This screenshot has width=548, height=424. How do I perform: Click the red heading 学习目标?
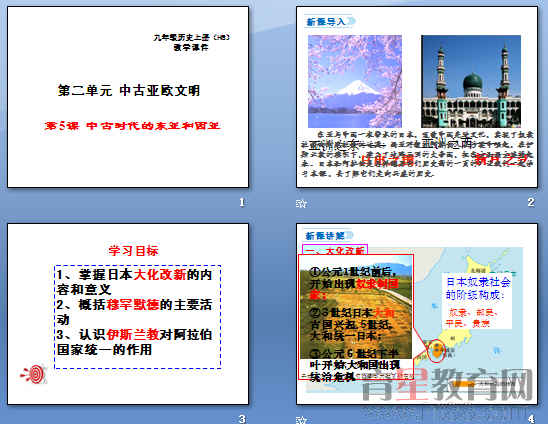(x=133, y=251)
